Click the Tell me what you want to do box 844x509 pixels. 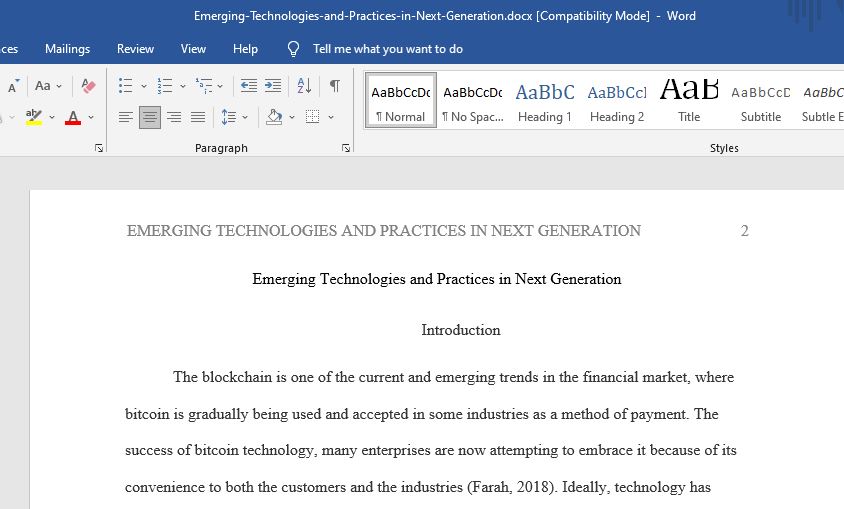pos(388,49)
